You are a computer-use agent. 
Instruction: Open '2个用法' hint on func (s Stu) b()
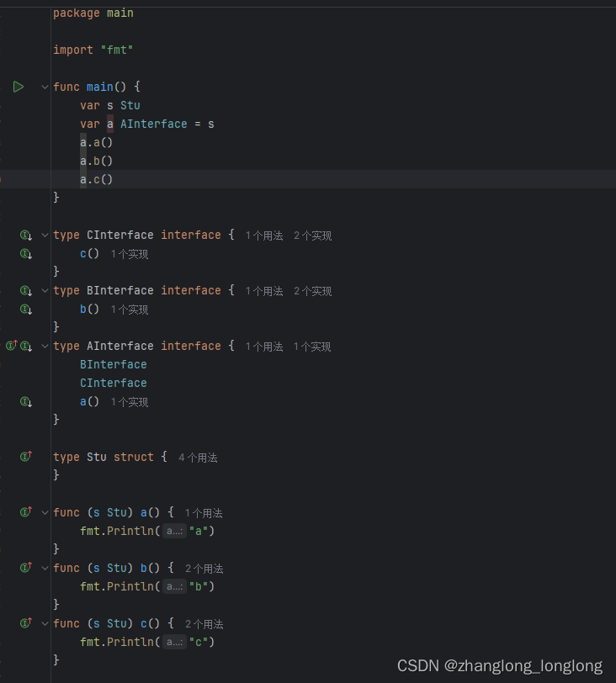click(204, 569)
